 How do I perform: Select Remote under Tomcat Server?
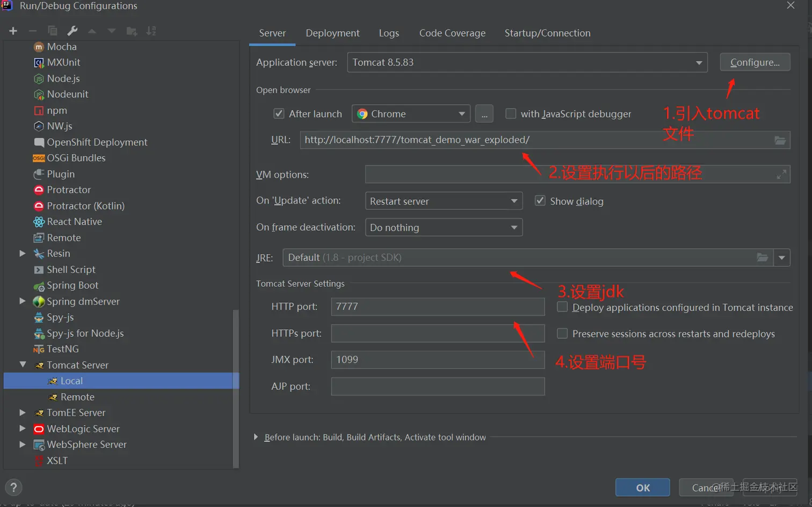(77, 397)
